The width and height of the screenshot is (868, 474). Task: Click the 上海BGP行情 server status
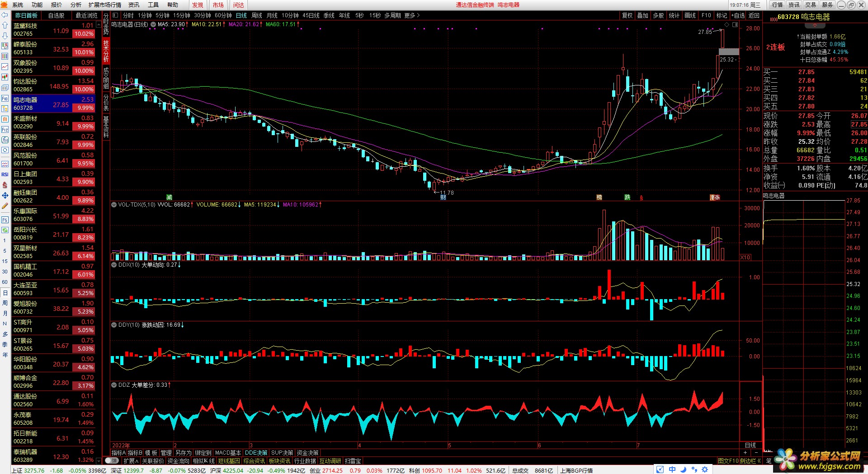coord(576,470)
